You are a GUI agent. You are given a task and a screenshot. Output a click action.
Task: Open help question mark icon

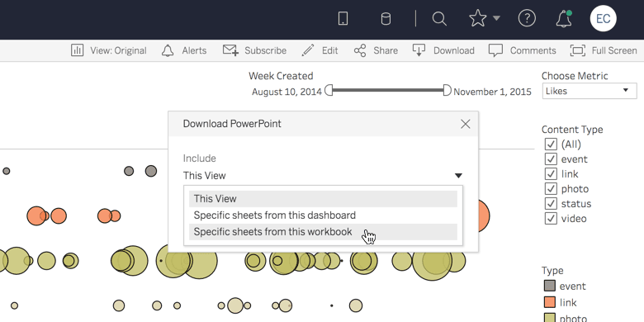[527, 18]
